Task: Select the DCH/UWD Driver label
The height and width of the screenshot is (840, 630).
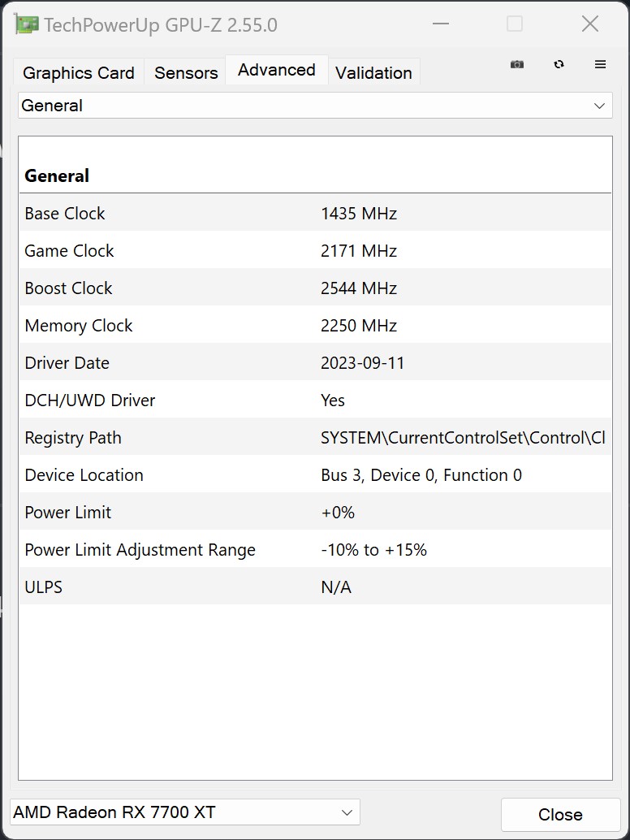Action: point(90,401)
